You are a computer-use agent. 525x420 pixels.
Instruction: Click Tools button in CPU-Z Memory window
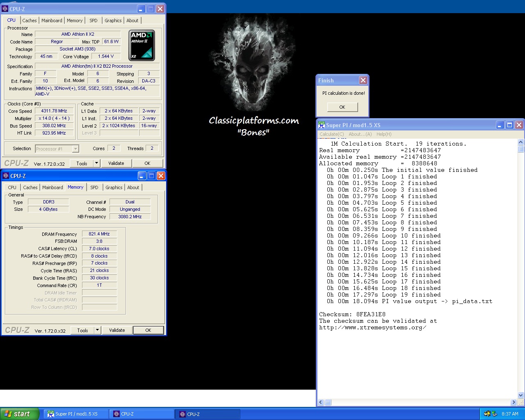[83, 330]
